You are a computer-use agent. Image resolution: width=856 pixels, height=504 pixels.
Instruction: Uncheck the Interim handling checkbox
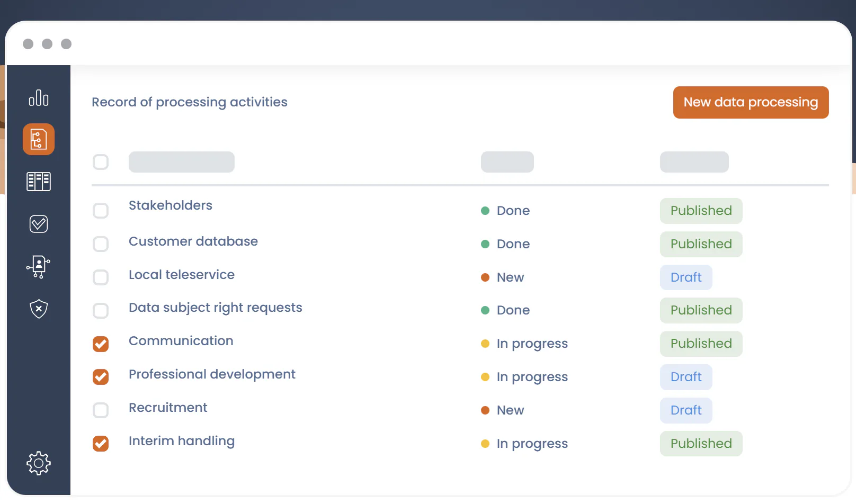(101, 444)
